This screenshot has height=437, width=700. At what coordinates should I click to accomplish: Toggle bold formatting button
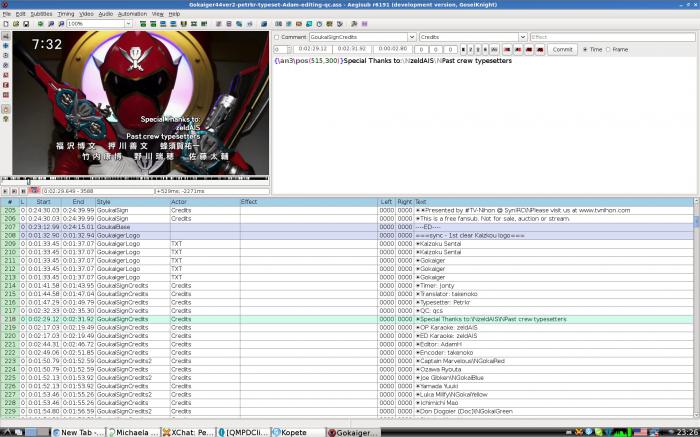463,50
